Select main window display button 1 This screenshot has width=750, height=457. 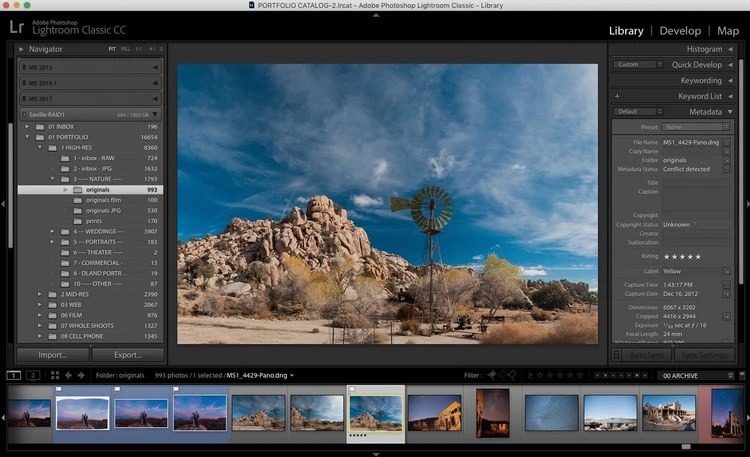point(14,375)
